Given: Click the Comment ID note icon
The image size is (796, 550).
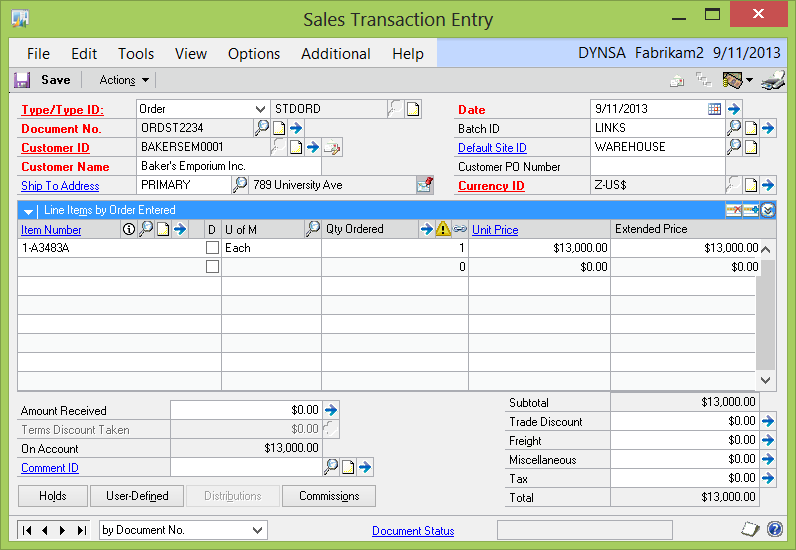Looking at the screenshot, I should [x=348, y=467].
